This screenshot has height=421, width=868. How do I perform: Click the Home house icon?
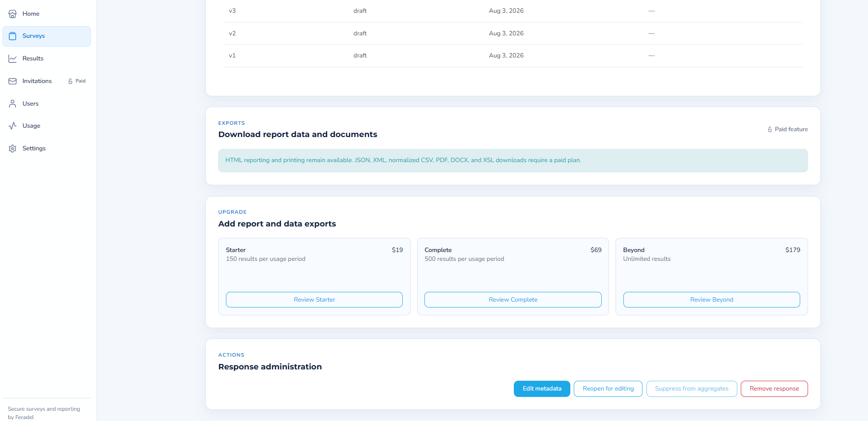point(13,14)
